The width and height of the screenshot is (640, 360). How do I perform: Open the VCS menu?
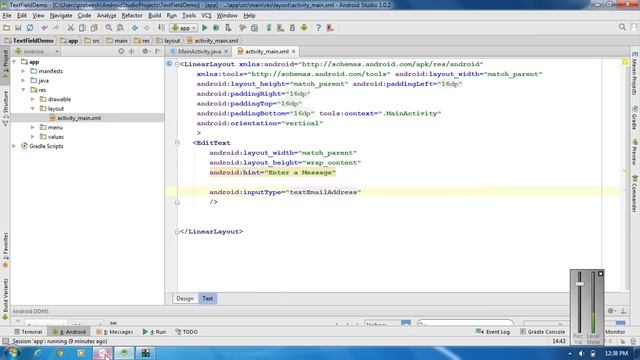(206, 16)
